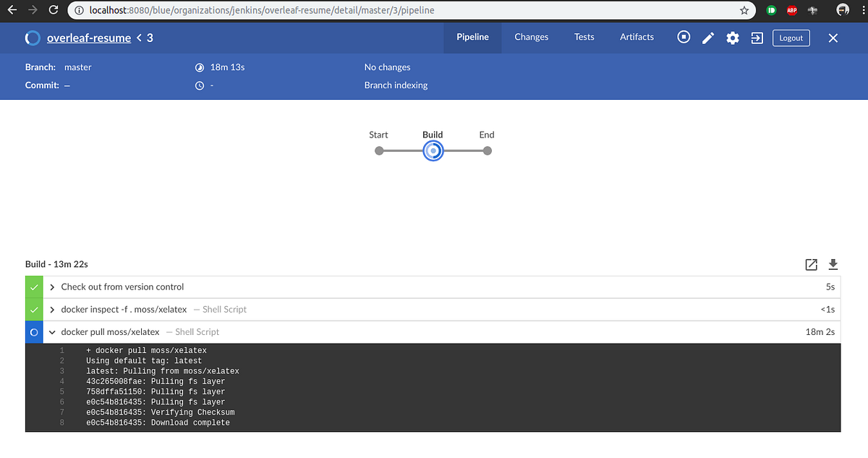Collapse the docker pull moss/xelatex step

point(52,332)
